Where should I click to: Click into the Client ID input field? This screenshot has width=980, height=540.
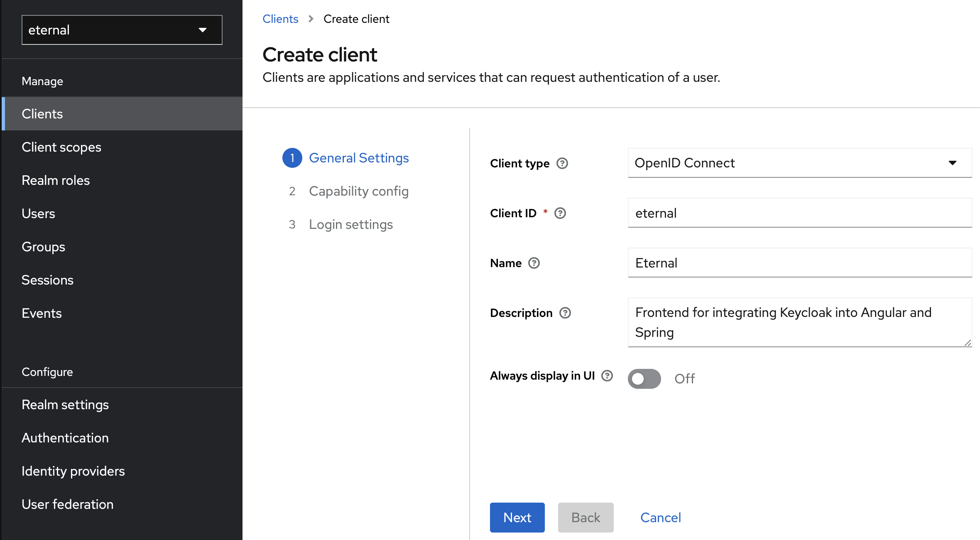[799, 213]
